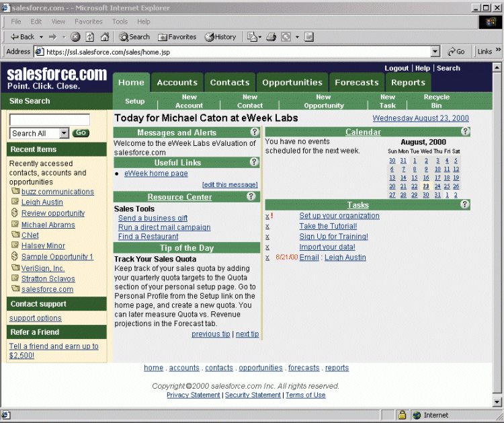Click the browser Go button beside address
The width and height of the screenshot is (504, 423).
pos(456,52)
